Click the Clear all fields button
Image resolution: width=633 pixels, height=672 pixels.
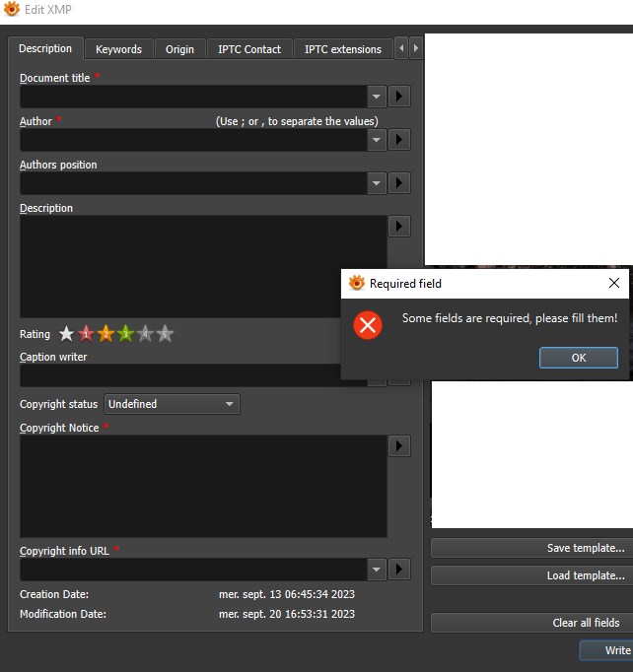pyautogui.click(x=531, y=623)
